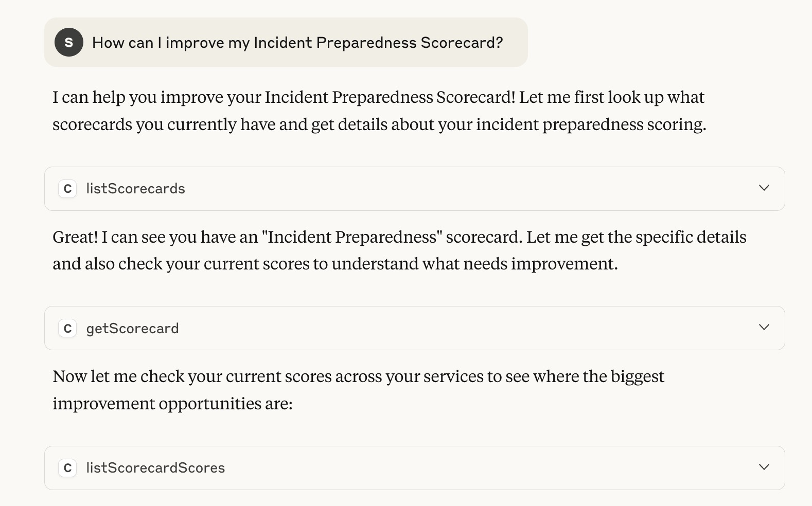Viewport: 812px width, 506px height.
Task: Click the C icon beside listScorecards
Action: (67, 189)
